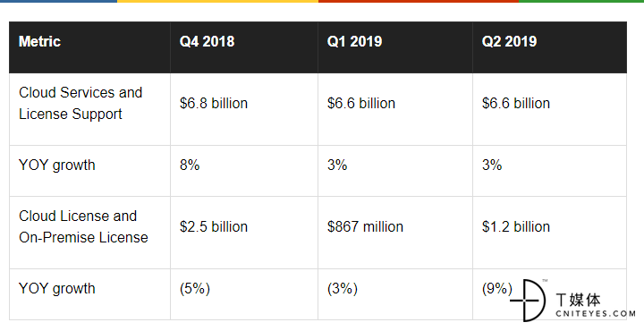The image size is (644, 331).
Task: Click the $6.8 billion cell
Action: (244, 109)
